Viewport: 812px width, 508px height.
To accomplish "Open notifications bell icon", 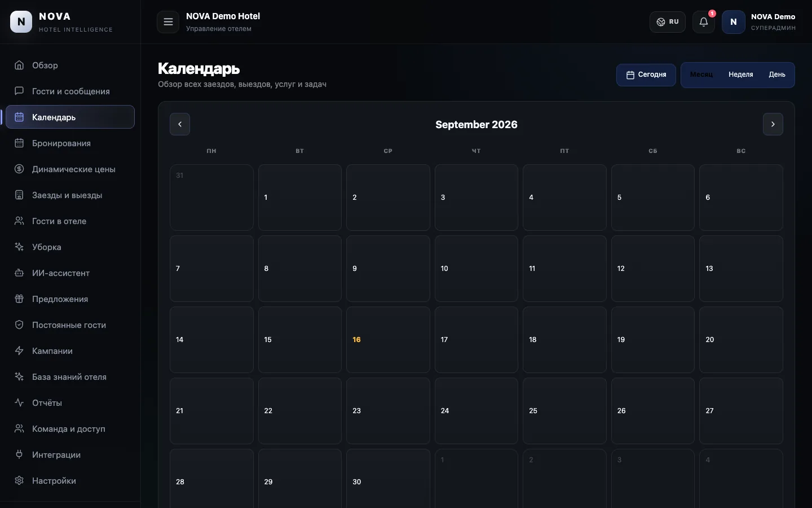I will coord(704,22).
